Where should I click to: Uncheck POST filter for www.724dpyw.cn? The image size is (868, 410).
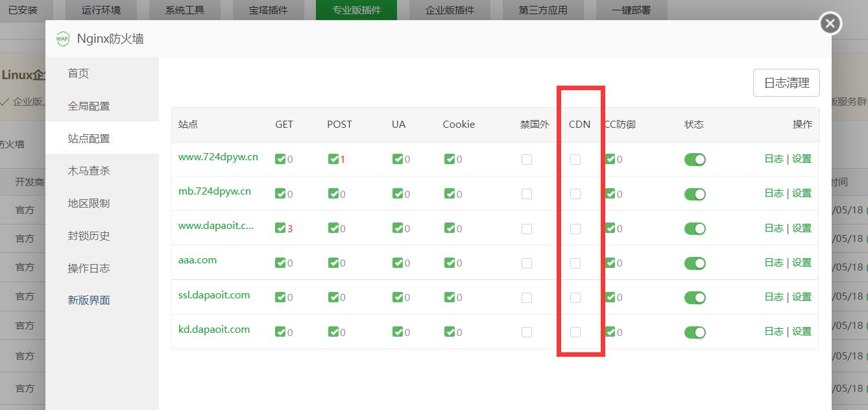pos(333,159)
